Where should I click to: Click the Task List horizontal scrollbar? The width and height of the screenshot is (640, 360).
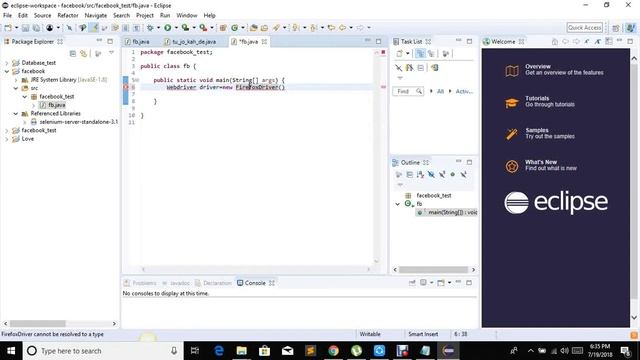pos(433,270)
